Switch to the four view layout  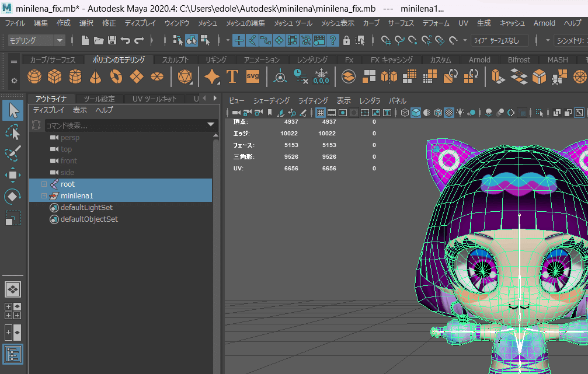(13, 311)
